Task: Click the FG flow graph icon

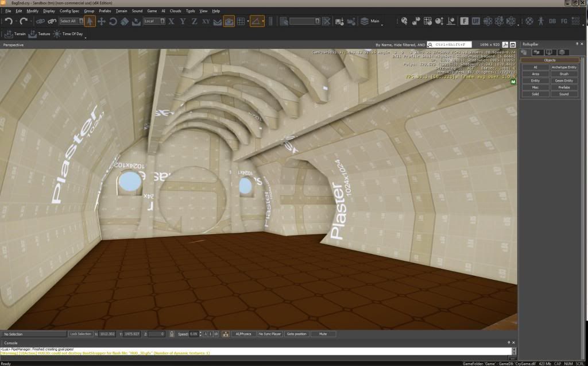Action: pos(564,21)
